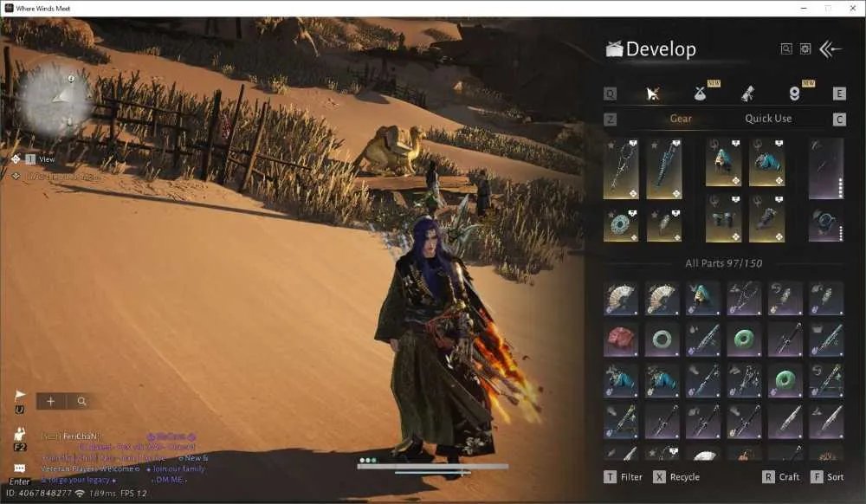Select the equipped teal hat slot

point(723,162)
